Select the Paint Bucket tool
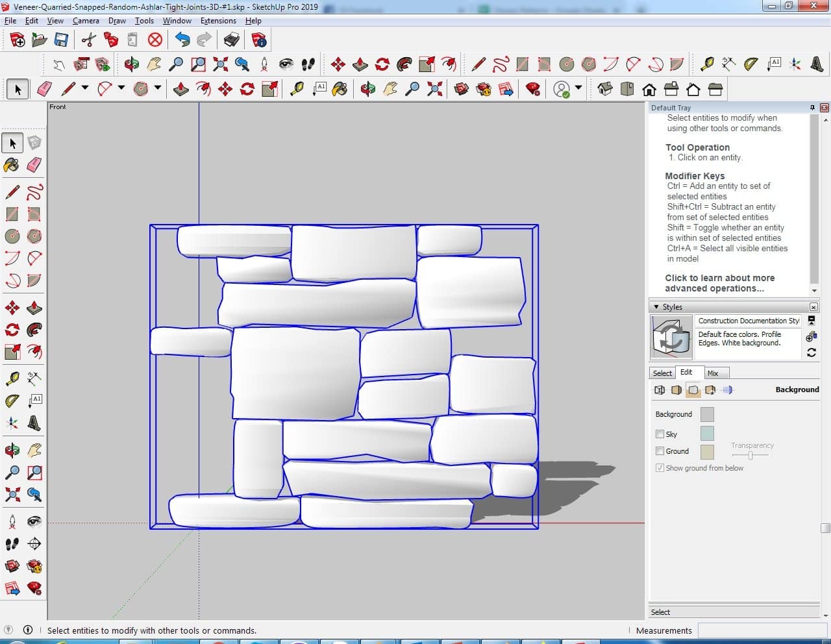831x644 pixels. [x=12, y=165]
